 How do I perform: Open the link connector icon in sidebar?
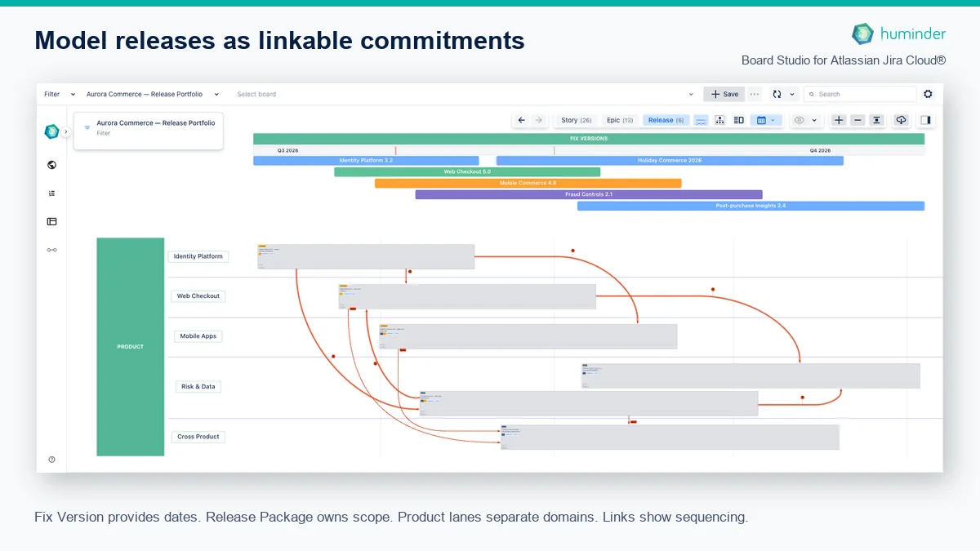[51, 250]
